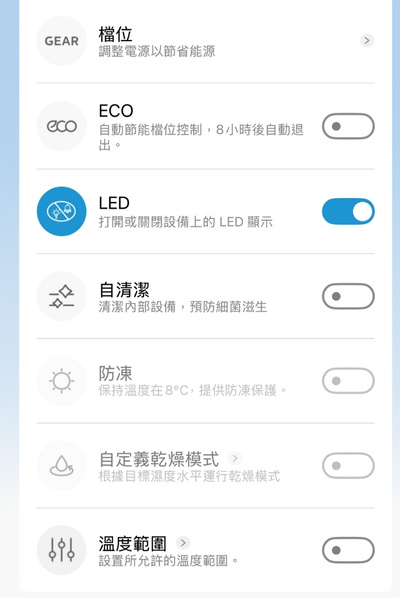Tap the 自清潔 sparkle icon
400x598 pixels.
click(61, 296)
